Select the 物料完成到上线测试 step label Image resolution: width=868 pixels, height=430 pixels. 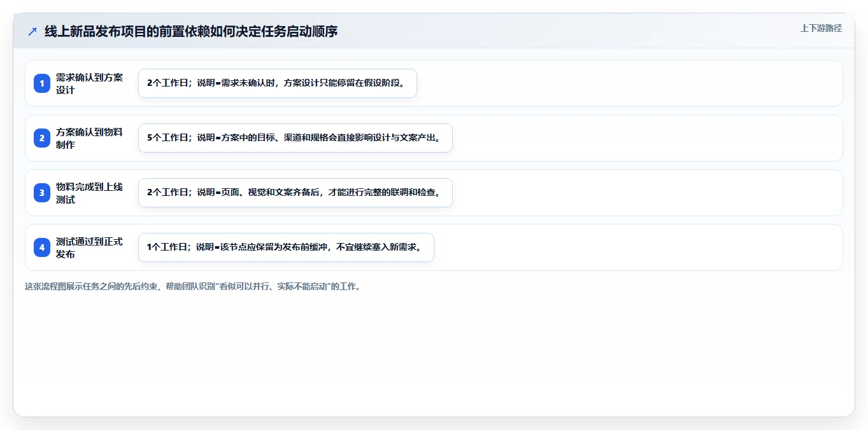click(x=89, y=193)
